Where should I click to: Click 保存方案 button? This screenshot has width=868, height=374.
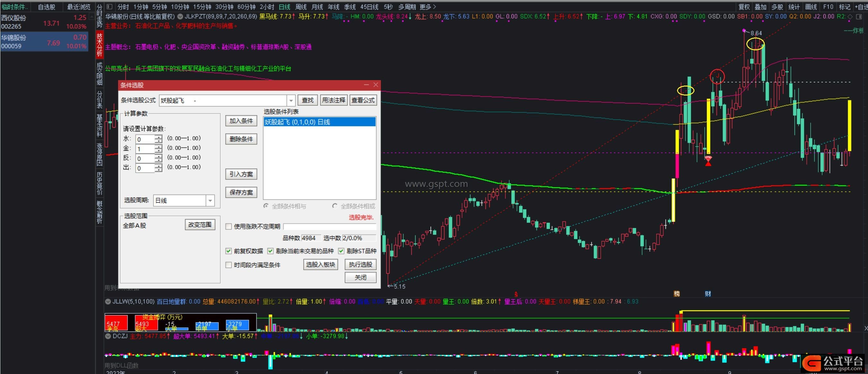(x=241, y=192)
